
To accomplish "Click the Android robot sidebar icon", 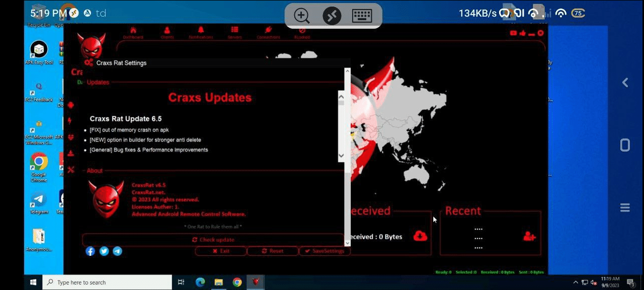I will tap(70, 105).
